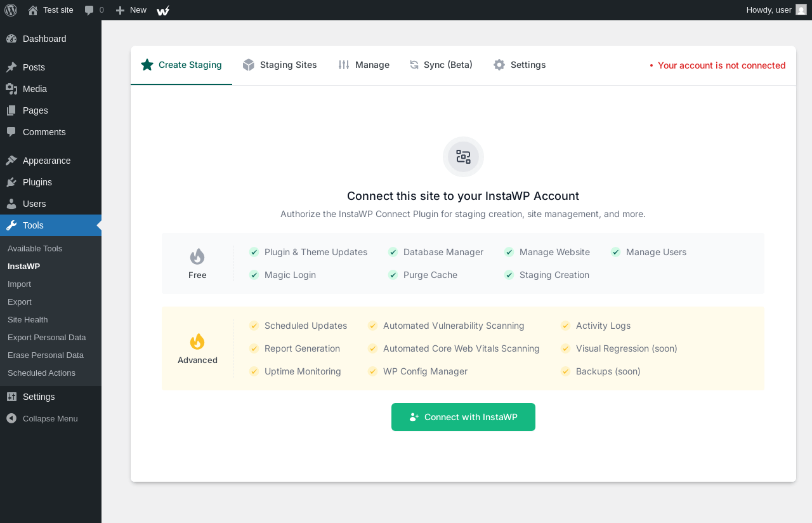This screenshot has width=812, height=523.
Task: Open the Settings sidebar menu
Action: 51,397
